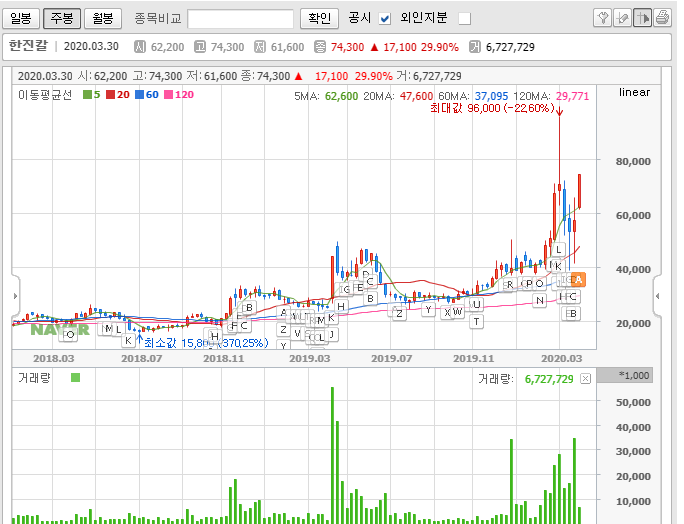Switch to 월봉 monthly chart

click(103, 18)
